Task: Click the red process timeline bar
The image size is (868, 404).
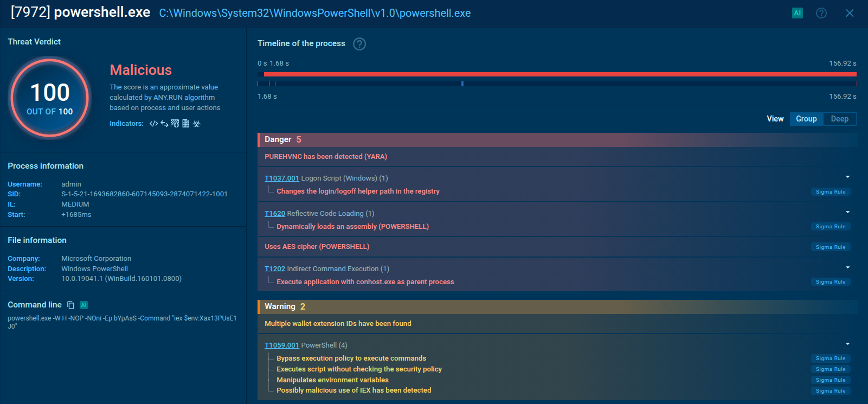Action: 560,74
